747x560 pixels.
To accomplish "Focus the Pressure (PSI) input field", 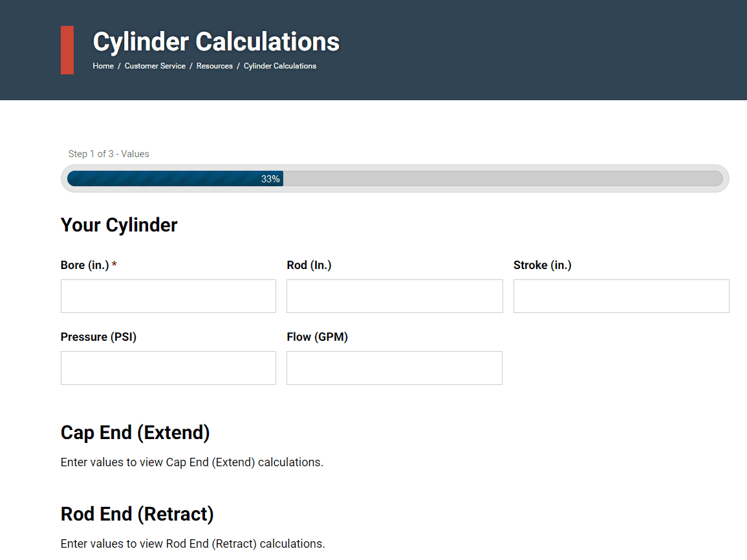I will pos(168,368).
